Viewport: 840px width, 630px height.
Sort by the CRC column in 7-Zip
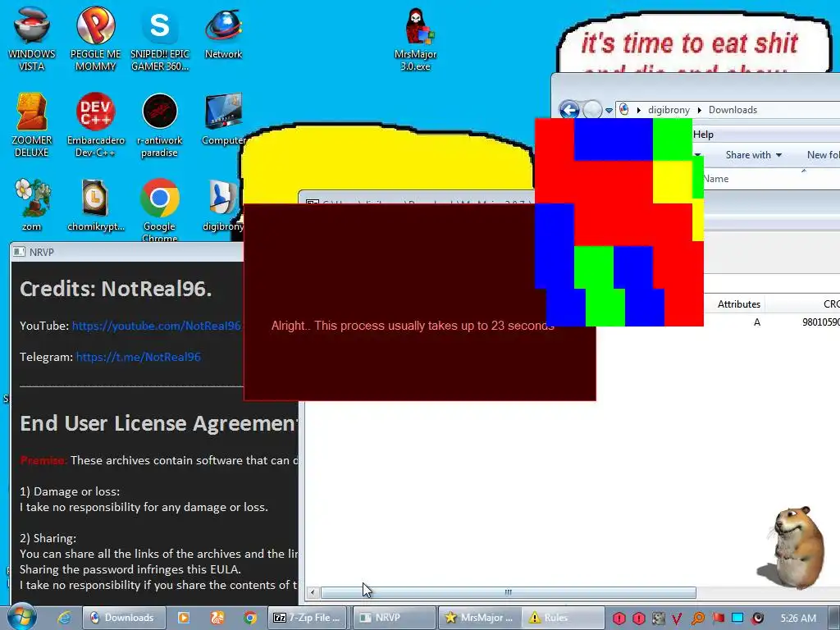coord(832,304)
